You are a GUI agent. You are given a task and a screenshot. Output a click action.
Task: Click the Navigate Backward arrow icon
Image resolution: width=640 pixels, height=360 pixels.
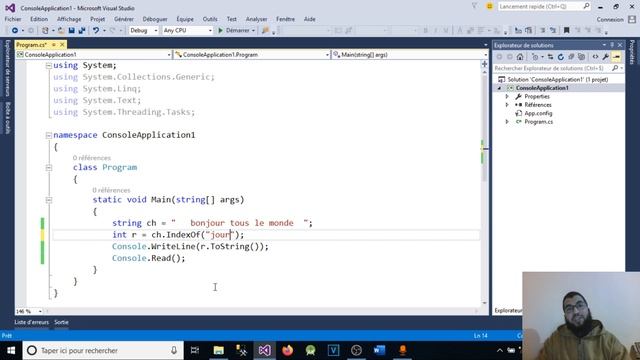click(15, 31)
